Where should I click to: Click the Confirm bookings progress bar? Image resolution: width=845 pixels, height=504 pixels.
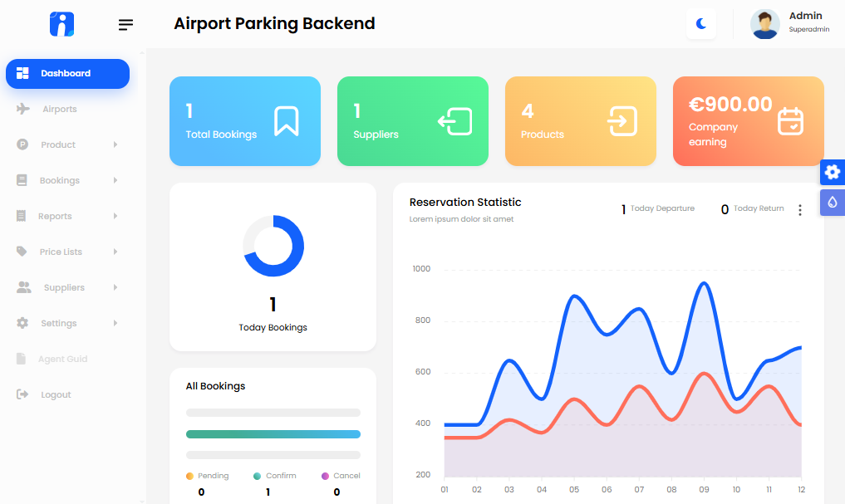coord(273,433)
